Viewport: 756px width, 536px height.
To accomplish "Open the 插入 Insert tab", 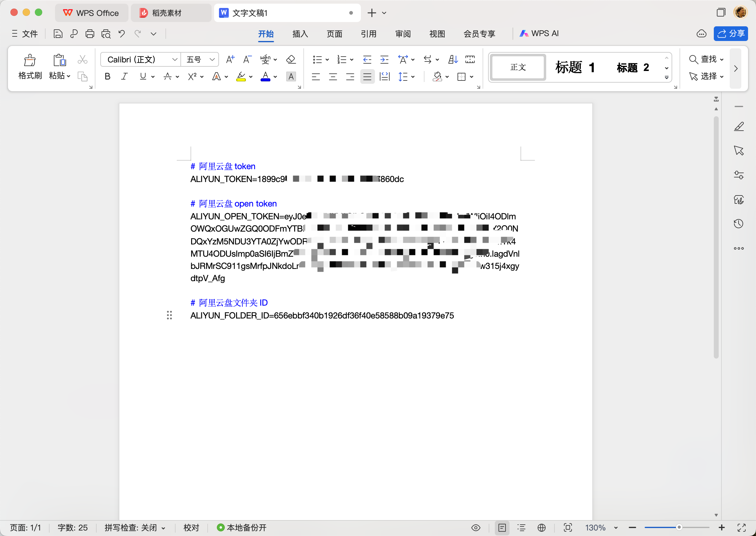I will tap(300, 34).
